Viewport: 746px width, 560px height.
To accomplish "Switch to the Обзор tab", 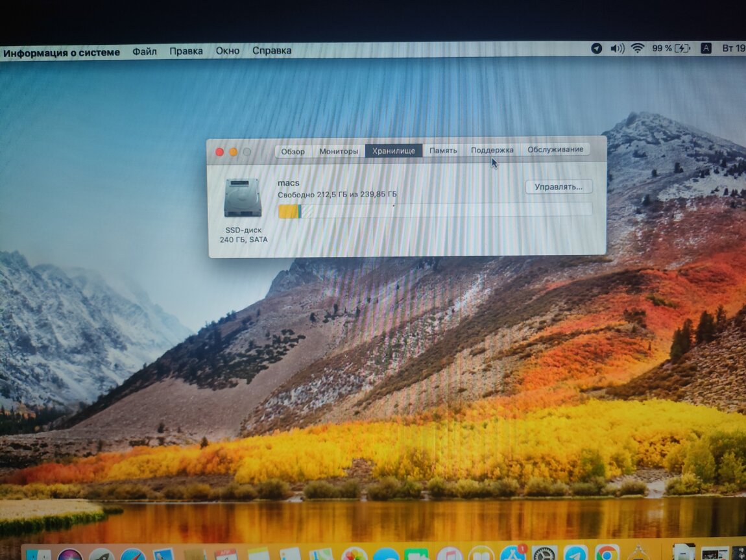I will [293, 151].
